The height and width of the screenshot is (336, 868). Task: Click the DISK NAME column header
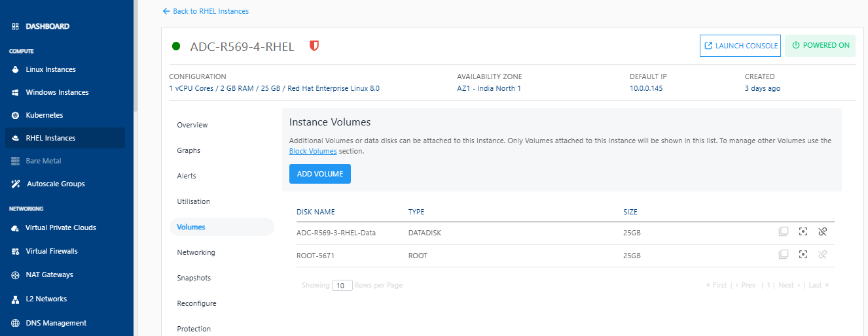point(316,212)
